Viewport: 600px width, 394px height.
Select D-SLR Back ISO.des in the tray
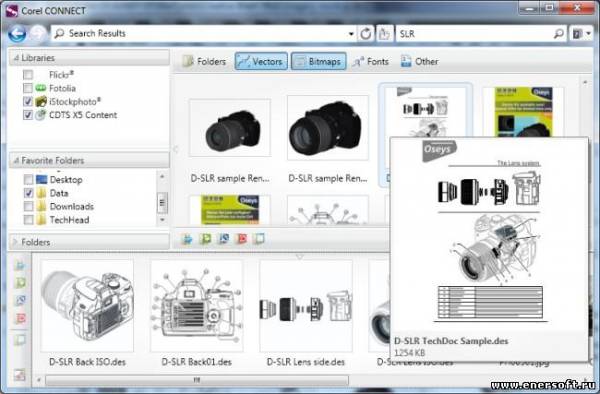point(87,306)
